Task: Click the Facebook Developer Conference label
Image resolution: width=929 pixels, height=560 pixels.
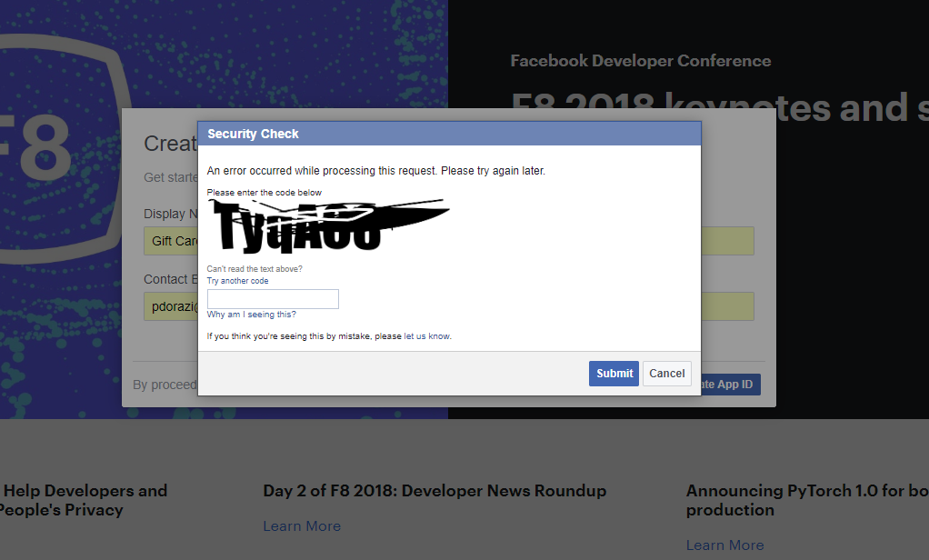Action: (x=640, y=61)
